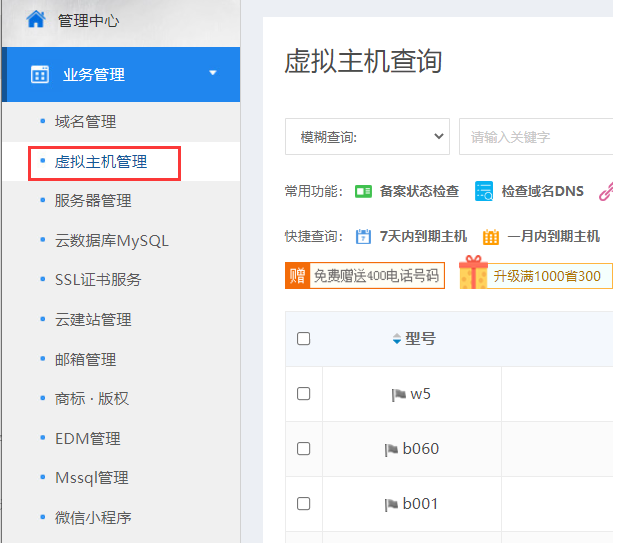Image resolution: width=617 pixels, height=543 pixels.
Task: Click the gift box icon for 升级满1000省300
Action: pos(473,274)
